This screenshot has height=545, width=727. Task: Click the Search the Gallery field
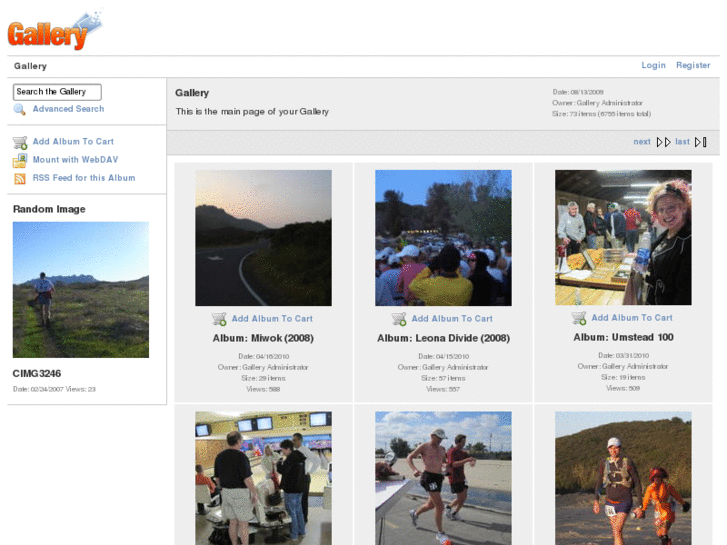(57, 92)
